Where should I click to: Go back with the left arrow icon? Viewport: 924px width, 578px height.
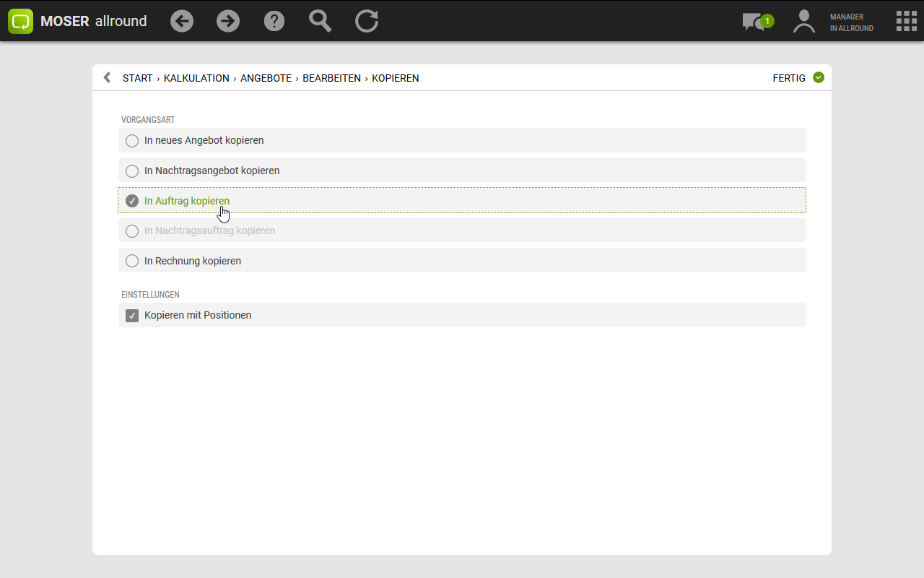(x=182, y=21)
